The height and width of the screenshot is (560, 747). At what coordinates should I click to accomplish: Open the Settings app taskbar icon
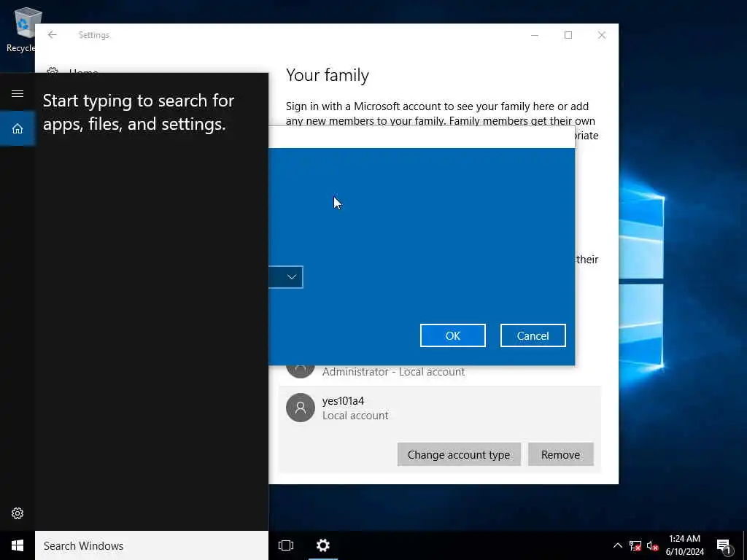point(323,545)
